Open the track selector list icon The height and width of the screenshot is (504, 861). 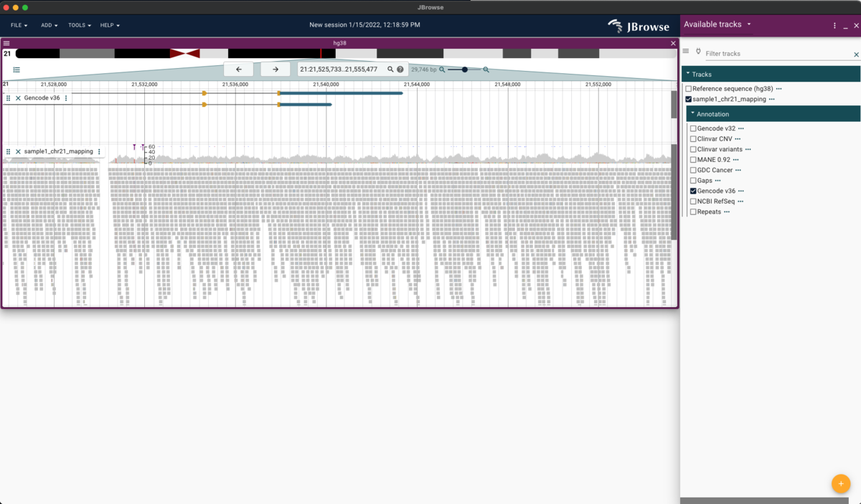[x=17, y=70]
